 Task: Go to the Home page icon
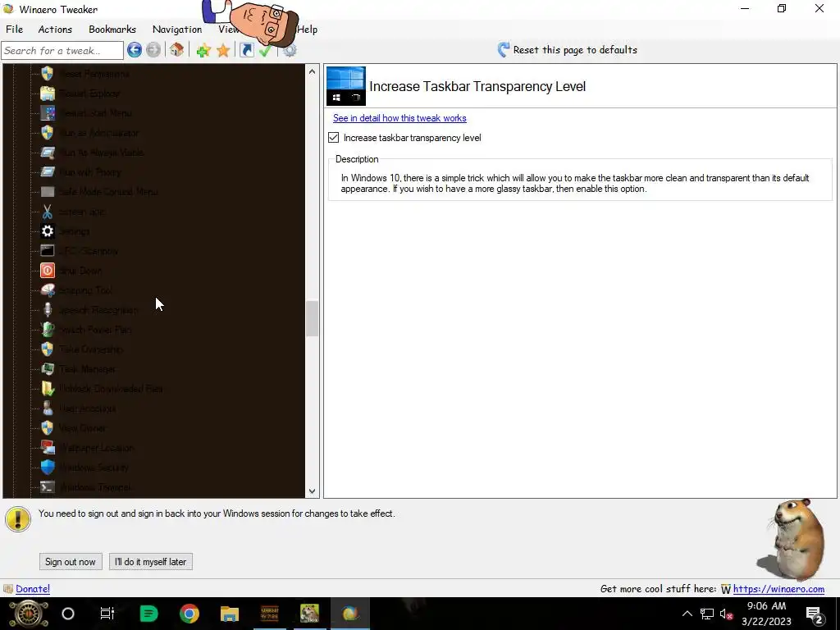[177, 50]
